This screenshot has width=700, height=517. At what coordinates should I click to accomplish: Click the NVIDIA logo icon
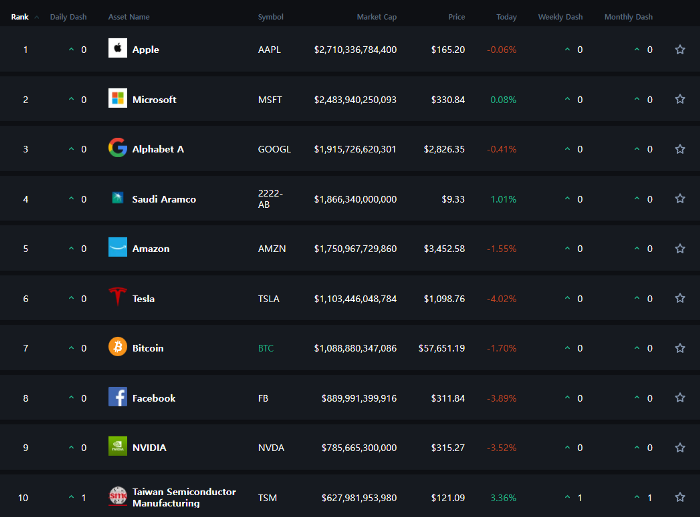click(x=117, y=446)
